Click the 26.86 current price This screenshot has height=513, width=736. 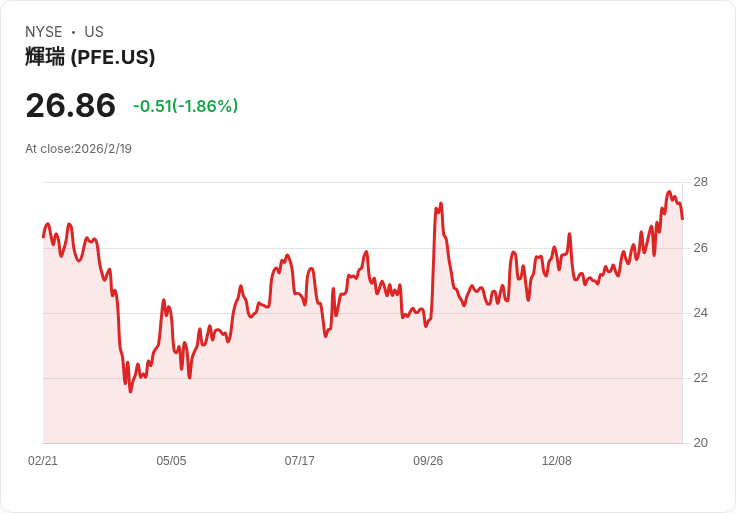pyautogui.click(x=70, y=106)
